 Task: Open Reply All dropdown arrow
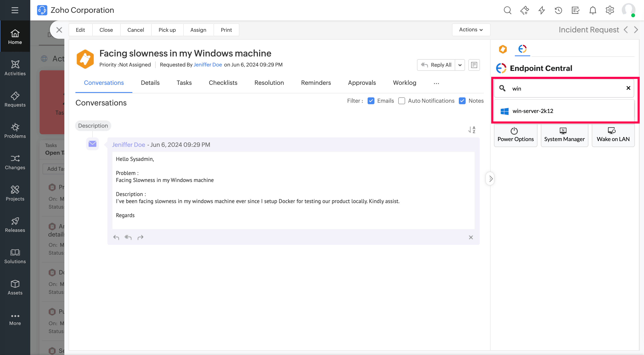pos(460,65)
